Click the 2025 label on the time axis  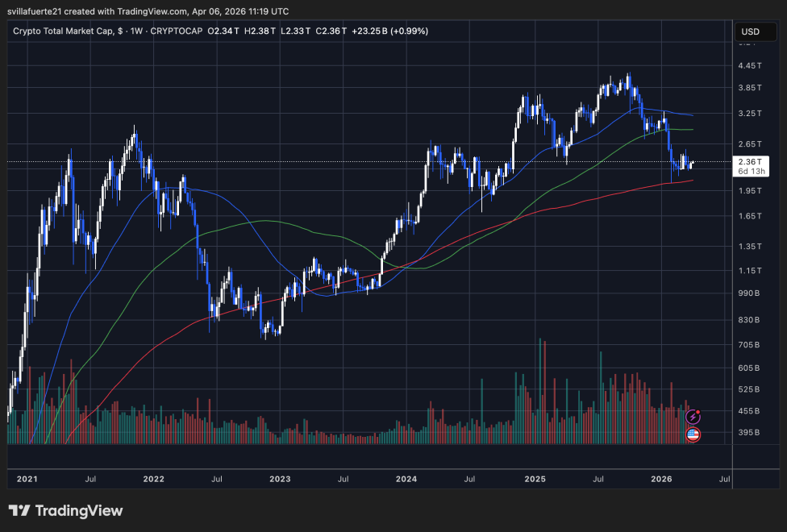click(x=535, y=479)
